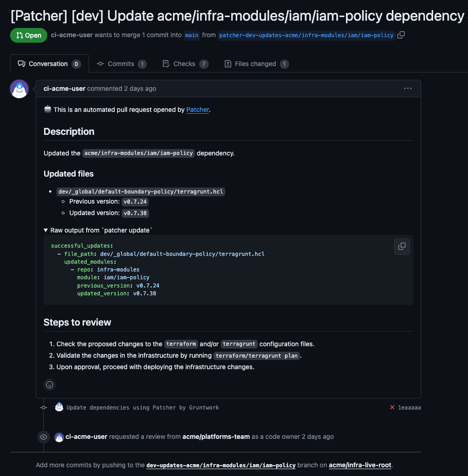The width and height of the screenshot is (468, 476).
Task: Open the acme/platforms-team reviewer link
Action: [x=216, y=437]
